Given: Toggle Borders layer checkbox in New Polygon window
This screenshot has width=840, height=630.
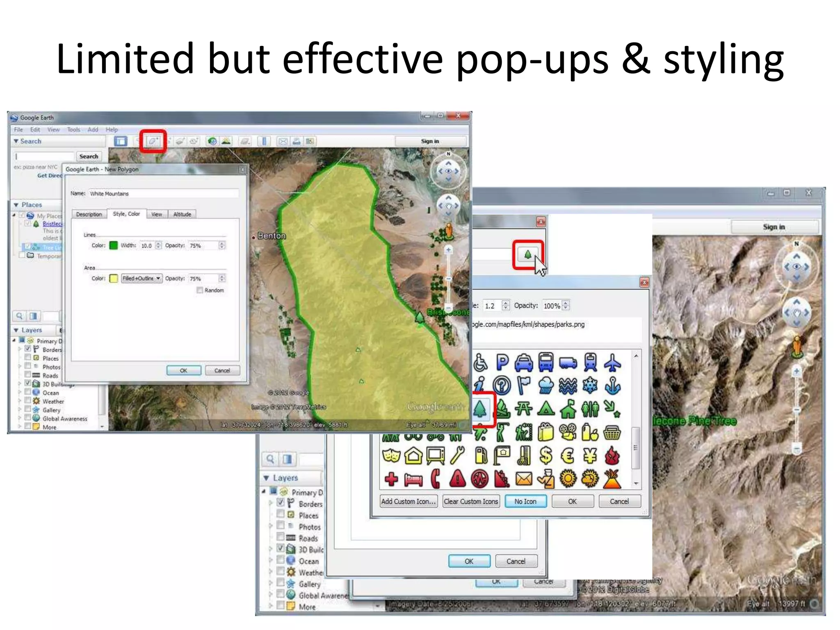Looking at the screenshot, I should click(x=27, y=349).
